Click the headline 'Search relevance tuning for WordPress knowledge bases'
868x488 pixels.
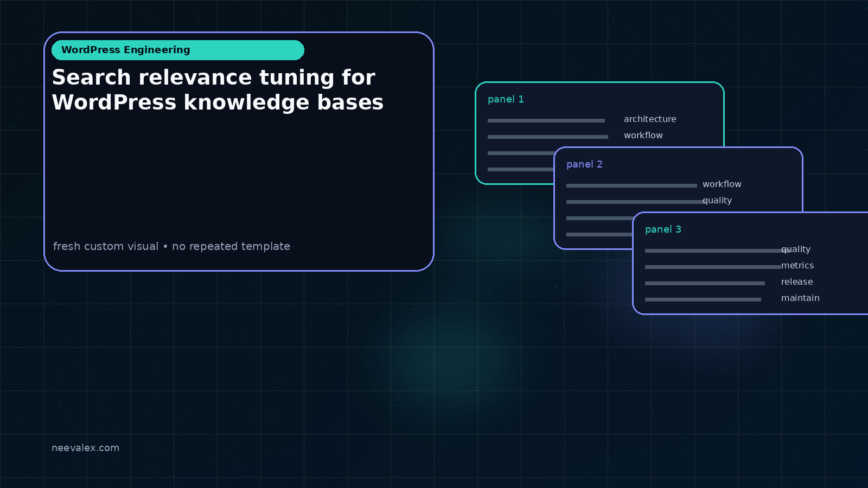point(218,90)
